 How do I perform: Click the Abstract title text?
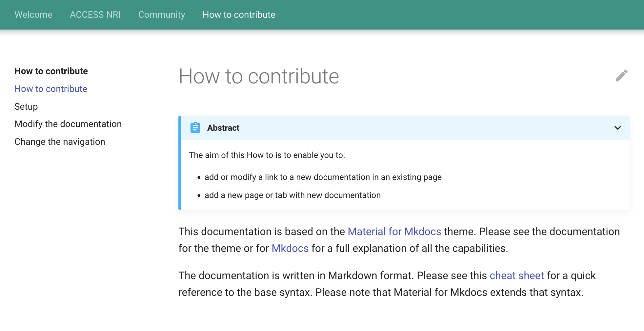coord(223,128)
